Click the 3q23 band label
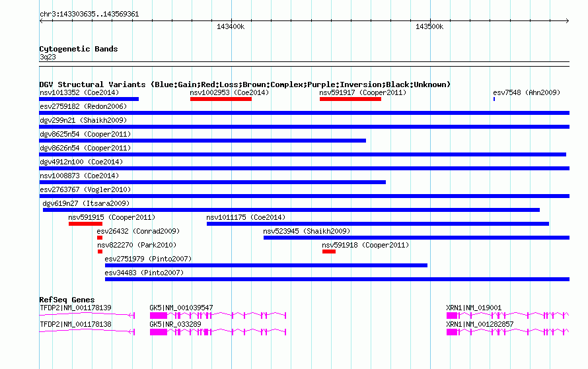 click(x=48, y=57)
